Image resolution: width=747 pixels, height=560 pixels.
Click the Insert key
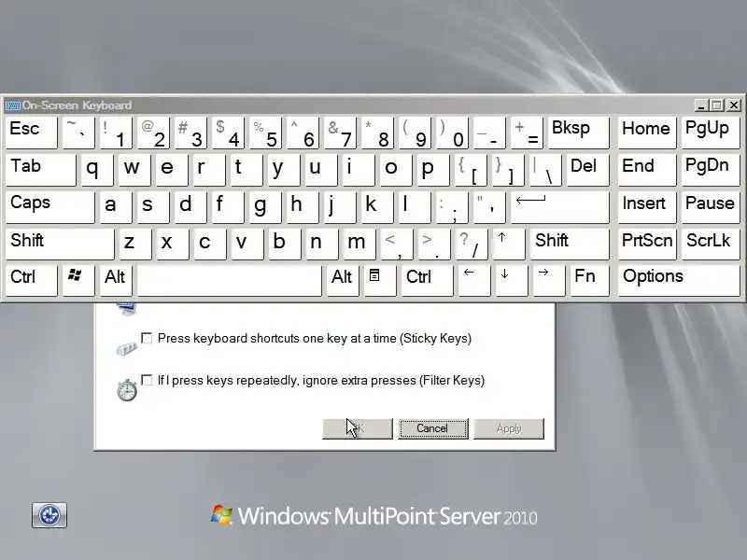pyautogui.click(x=647, y=207)
